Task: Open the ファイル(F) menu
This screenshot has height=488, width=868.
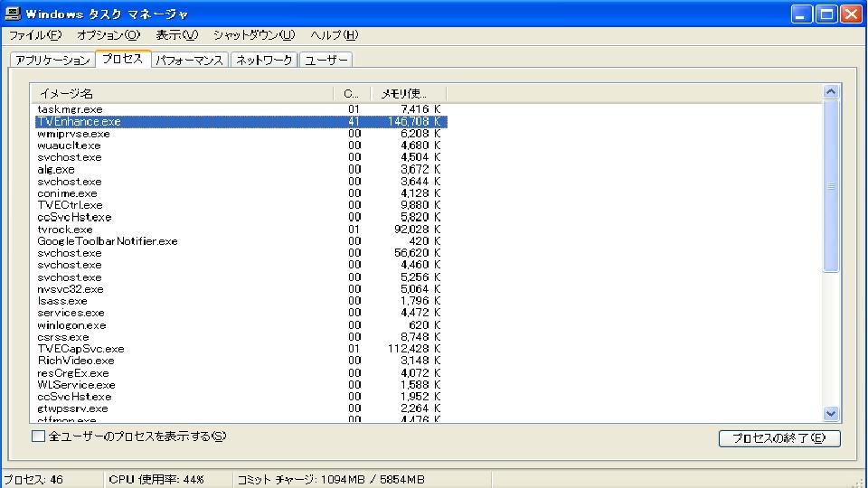Action: point(35,35)
